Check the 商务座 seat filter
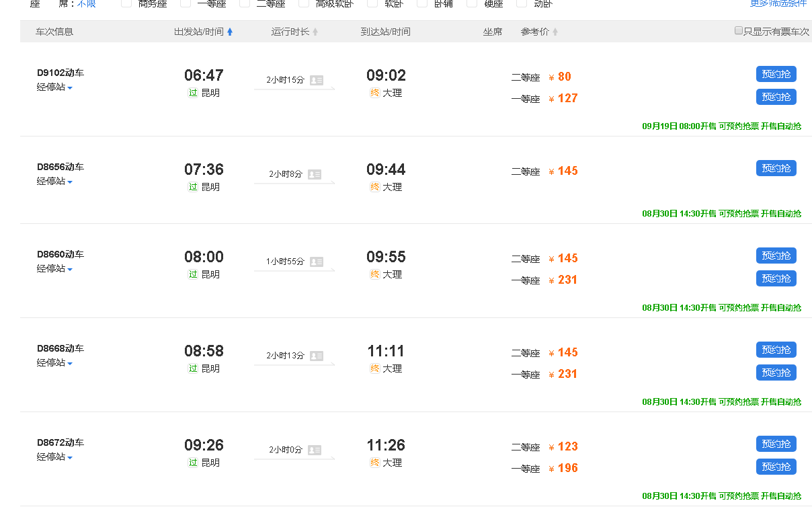 point(126,3)
